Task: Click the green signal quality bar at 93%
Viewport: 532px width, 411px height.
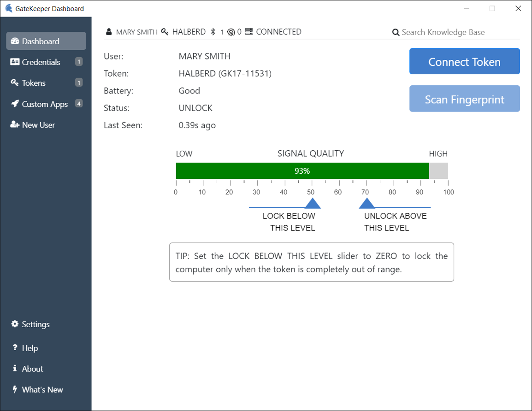Action: coord(302,170)
